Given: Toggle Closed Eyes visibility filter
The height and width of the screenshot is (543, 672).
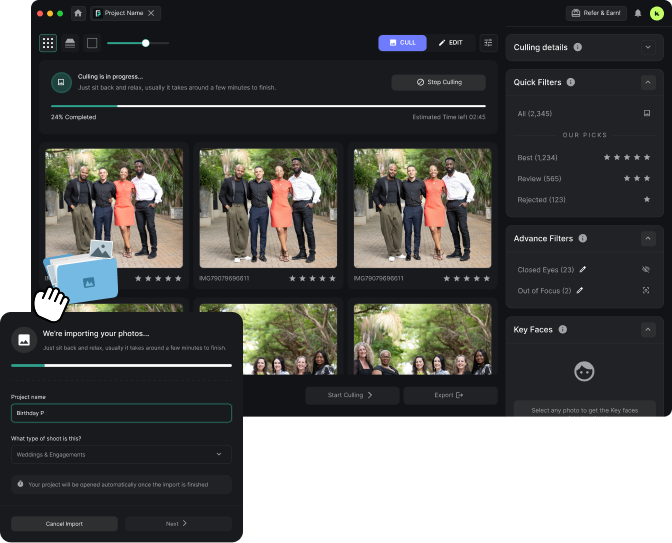Looking at the screenshot, I should click(x=646, y=269).
